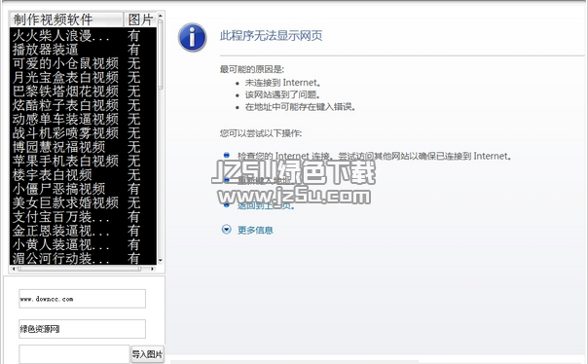This screenshot has height=364, width=588.
Task: Click the down arrow of list vertical scrollbar
Action: coord(160,261)
